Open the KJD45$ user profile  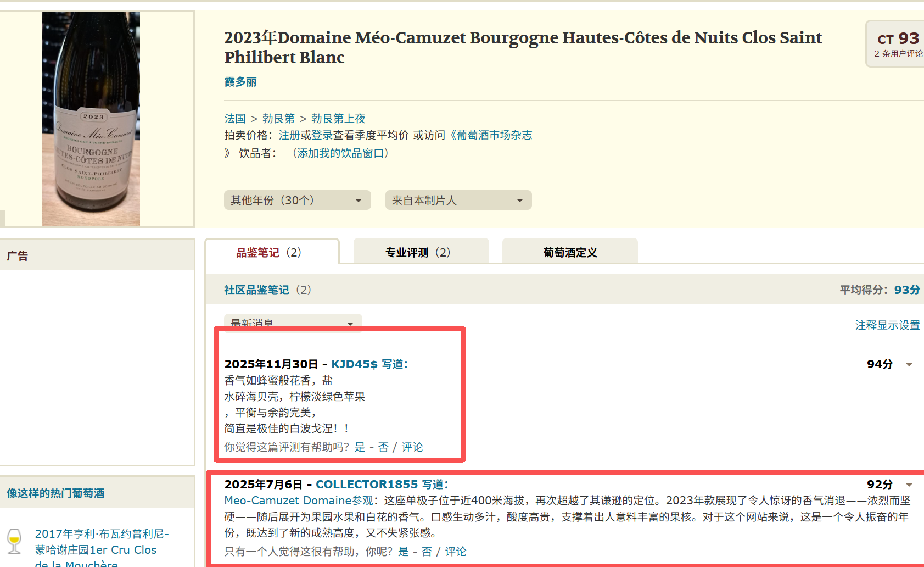click(354, 364)
